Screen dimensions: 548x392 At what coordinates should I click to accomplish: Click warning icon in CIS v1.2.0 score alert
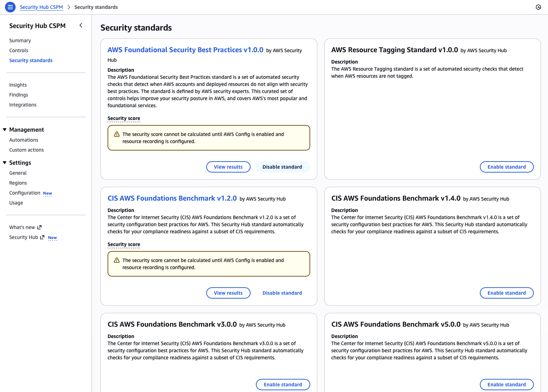coord(117,260)
